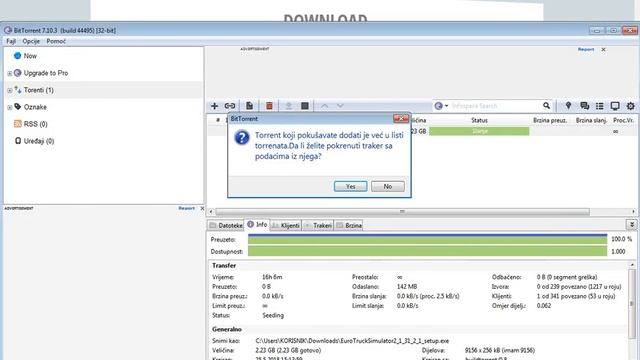Expand the Upgrade to Pro node

click(x=9, y=73)
